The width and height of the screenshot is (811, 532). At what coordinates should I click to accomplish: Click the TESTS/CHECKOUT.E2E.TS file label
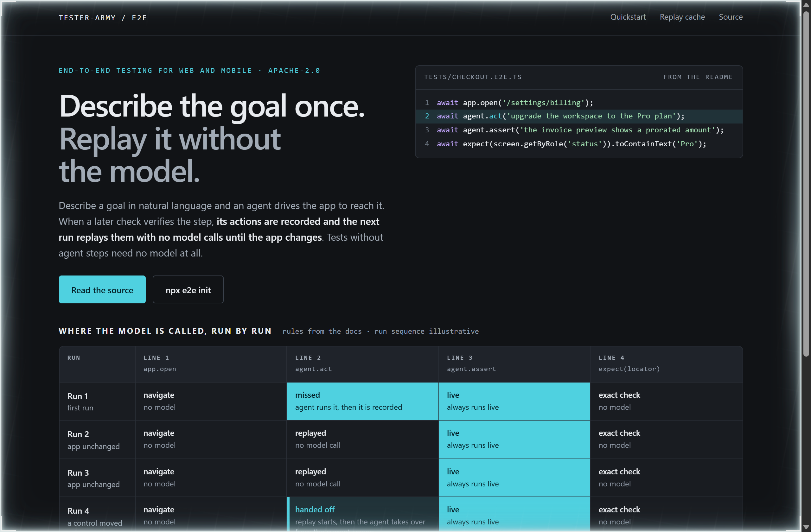(x=473, y=77)
